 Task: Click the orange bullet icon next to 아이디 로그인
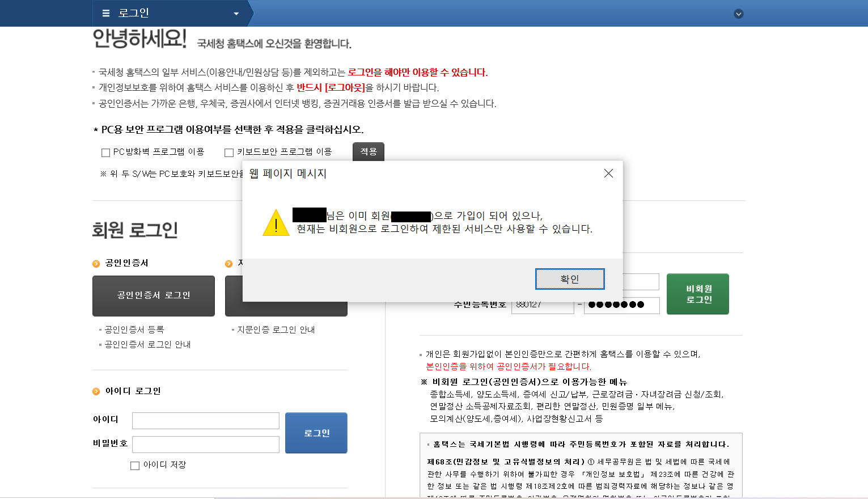point(96,391)
